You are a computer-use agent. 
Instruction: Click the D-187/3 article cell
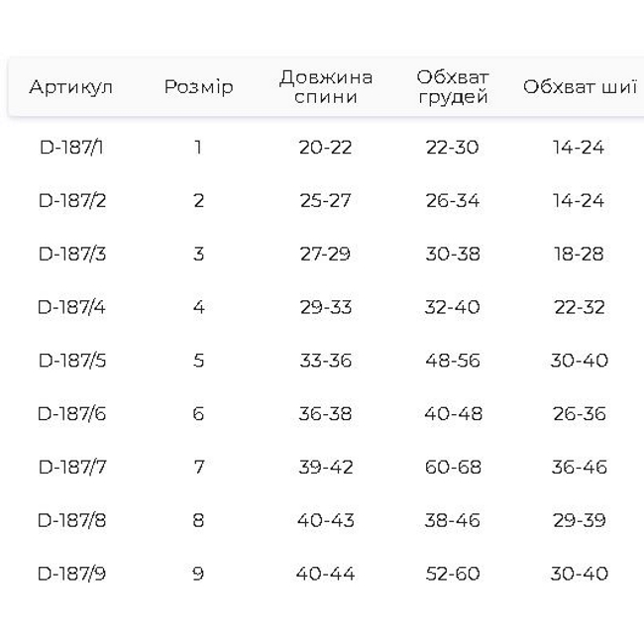[72, 254]
